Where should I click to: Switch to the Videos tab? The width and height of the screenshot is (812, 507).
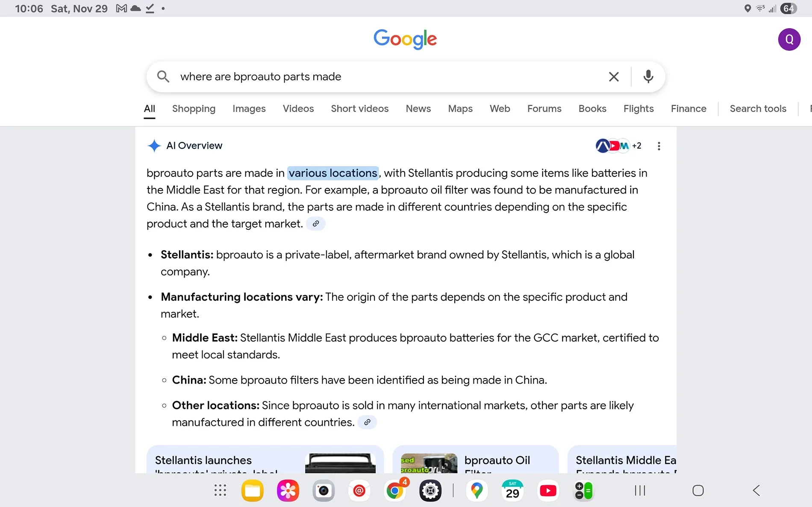(298, 108)
